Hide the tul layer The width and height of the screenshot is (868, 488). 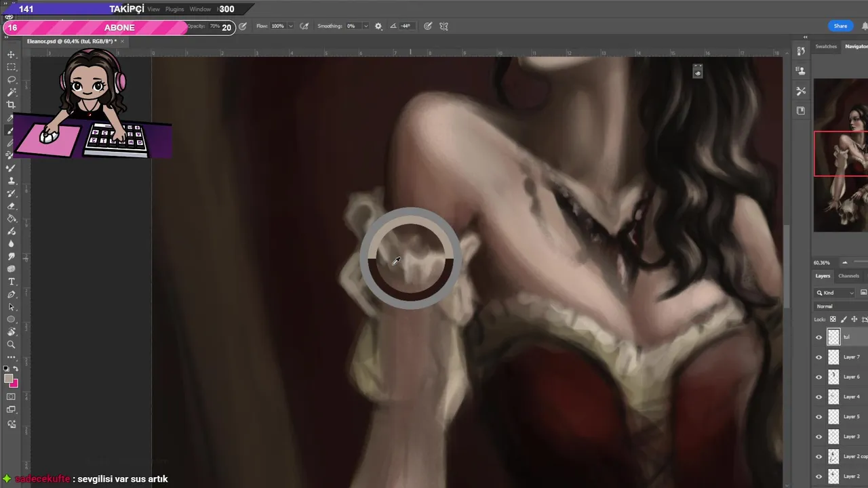pos(818,337)
